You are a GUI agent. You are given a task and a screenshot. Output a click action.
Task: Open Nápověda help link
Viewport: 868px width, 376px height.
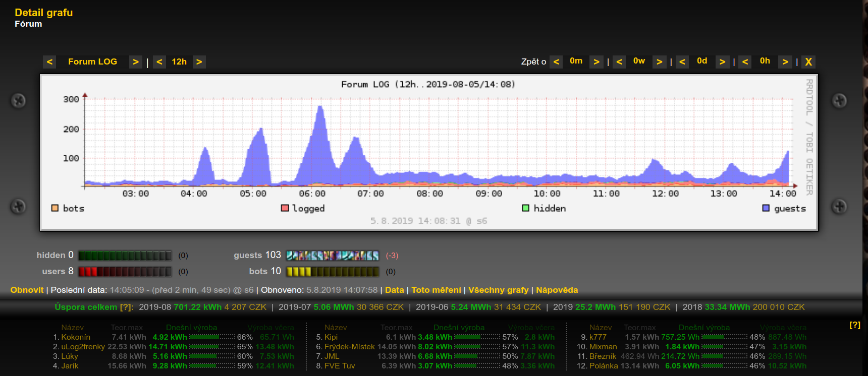(557, 290)
